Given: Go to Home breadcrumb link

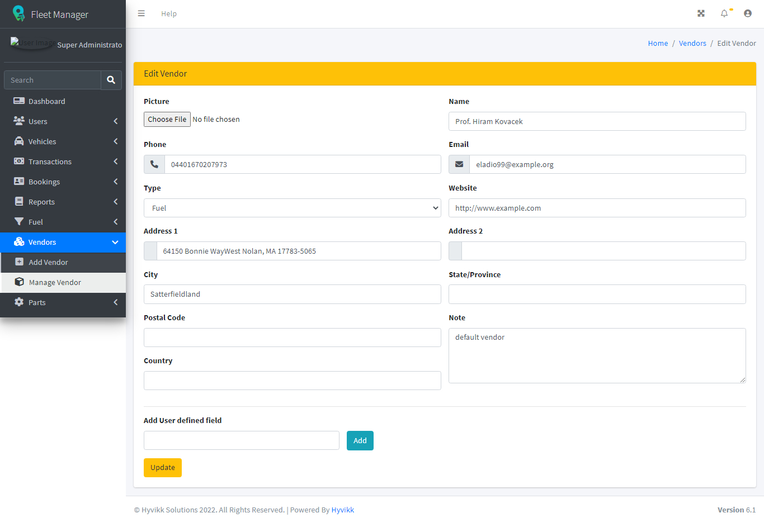Looking at the screenshot, I should (x=658, y=43).
